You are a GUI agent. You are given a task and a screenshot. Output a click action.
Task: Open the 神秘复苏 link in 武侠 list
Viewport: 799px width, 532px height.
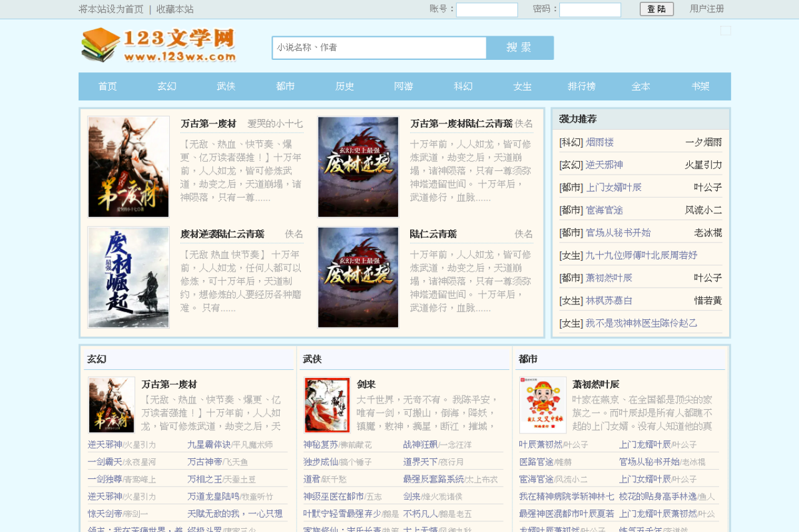pos(320,445)
